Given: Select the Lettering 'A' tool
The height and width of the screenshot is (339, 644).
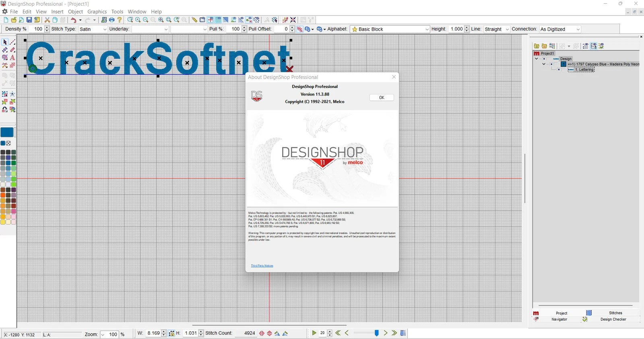Looking at the screenshot, I should point(12,58).
